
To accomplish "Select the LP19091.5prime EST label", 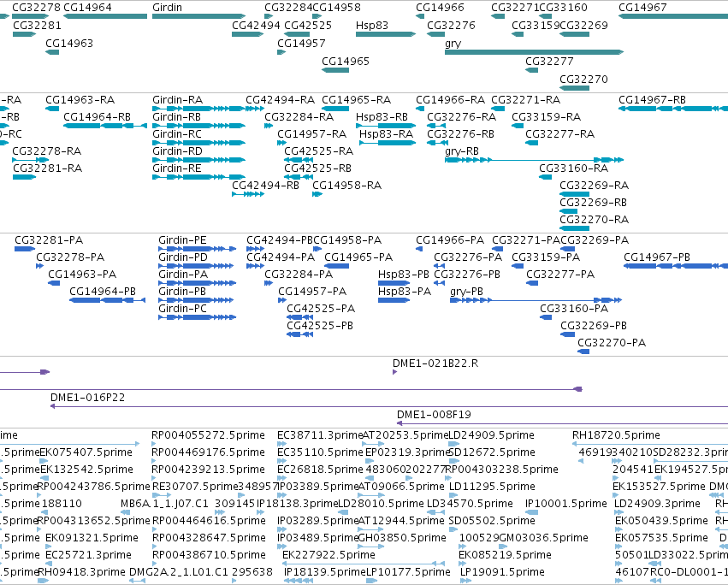I will click(x=502, y=572).
